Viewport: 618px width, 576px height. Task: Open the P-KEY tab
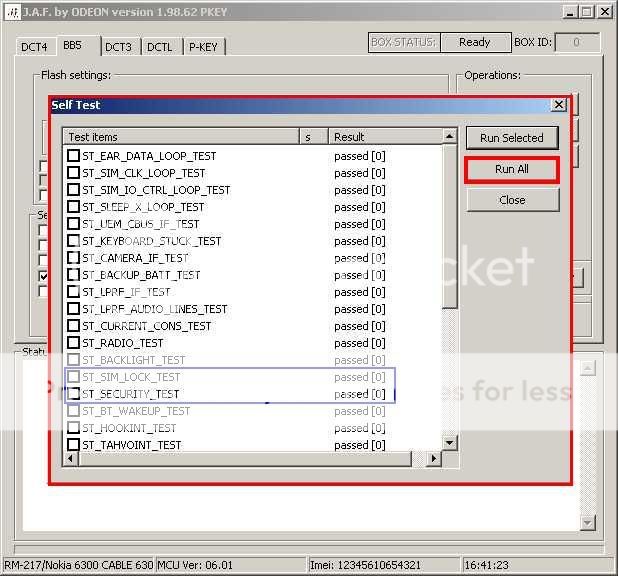203,47
